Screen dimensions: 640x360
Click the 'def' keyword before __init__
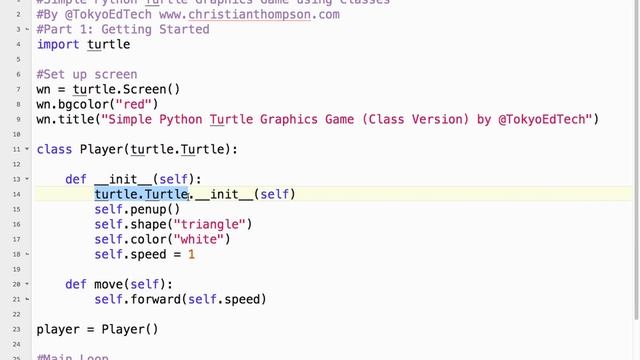[76, 179]
